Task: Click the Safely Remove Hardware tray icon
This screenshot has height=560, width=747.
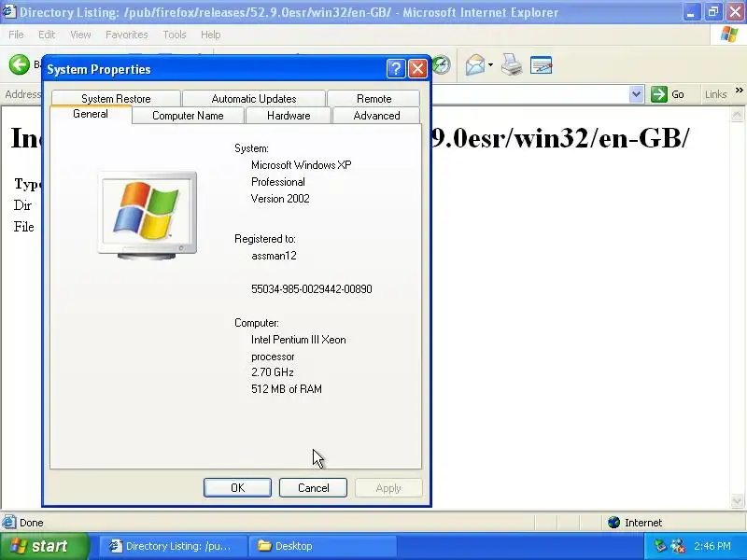Action: point(660,546)
